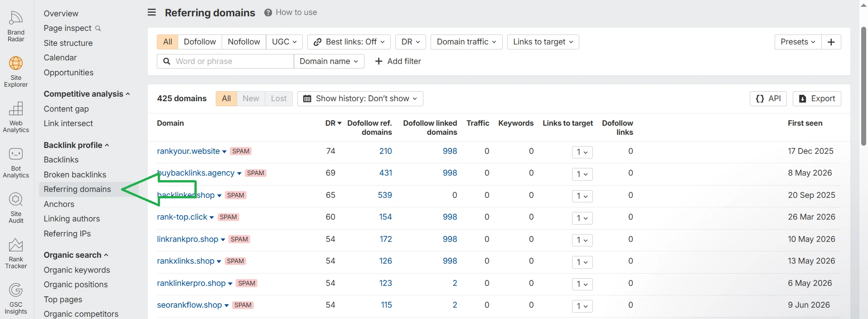Screen dimensions: 868x319
Task: Click the magnifier icon in search box
Action: click(x=167, y=61)
